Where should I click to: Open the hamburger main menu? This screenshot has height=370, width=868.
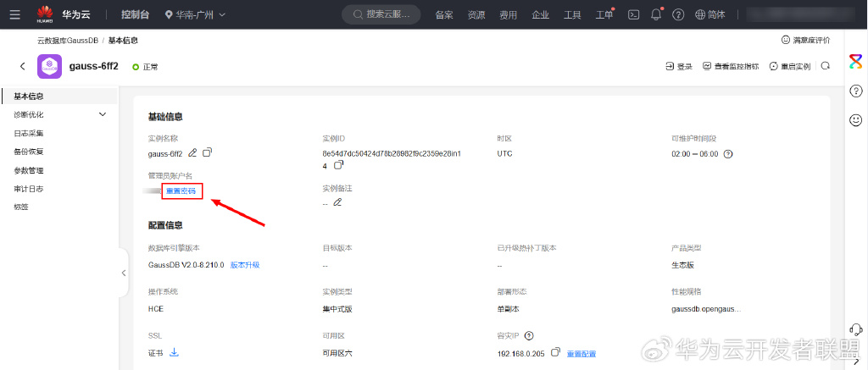click(15, 15)
